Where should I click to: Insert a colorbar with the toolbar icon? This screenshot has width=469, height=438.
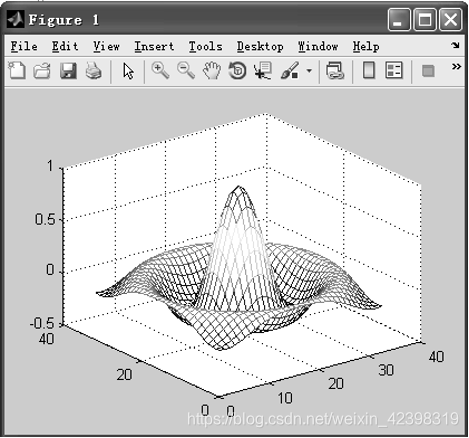369,71
